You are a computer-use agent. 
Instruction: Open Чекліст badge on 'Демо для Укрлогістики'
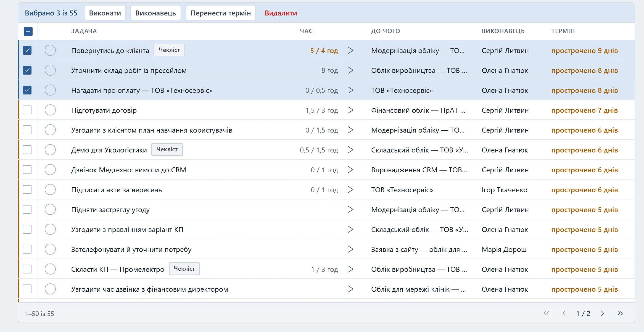(x=167, y=149)
